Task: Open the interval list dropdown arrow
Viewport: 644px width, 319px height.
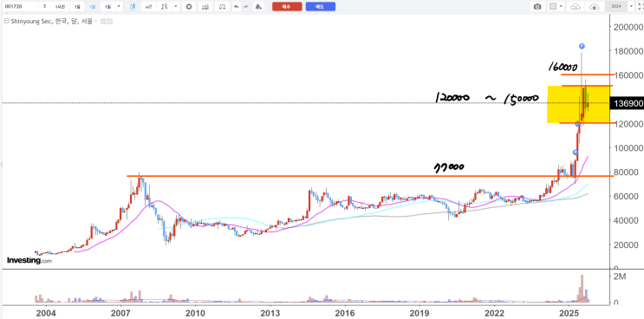Action: pyautogui.click(x=119, y=7)
